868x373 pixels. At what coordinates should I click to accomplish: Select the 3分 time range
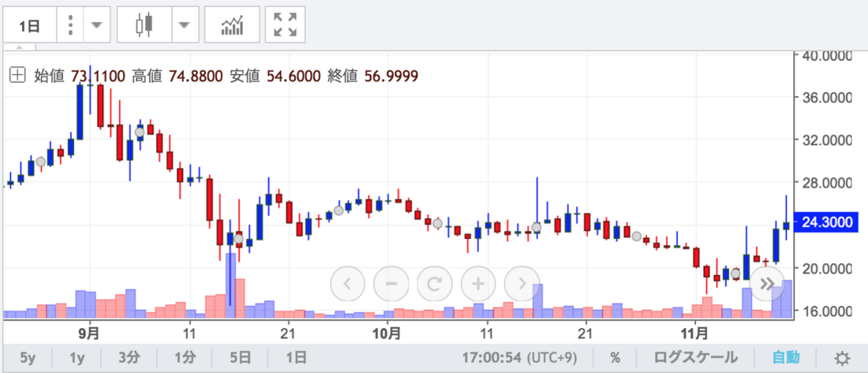click(129, 358)
